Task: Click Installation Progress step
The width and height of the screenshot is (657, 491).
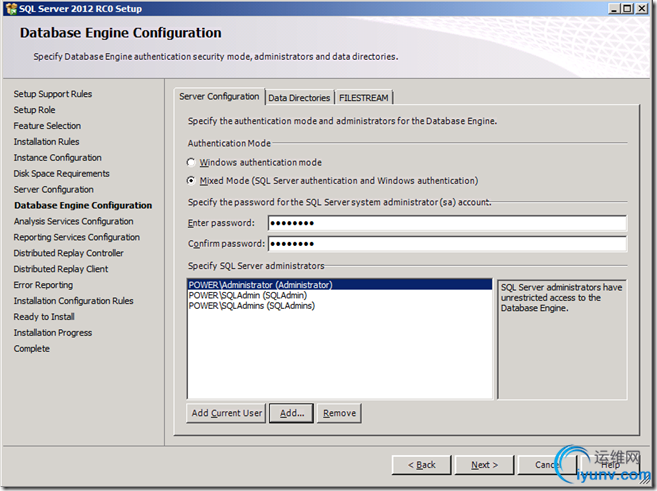Action: pyautogui.click(x=53, y=333)
